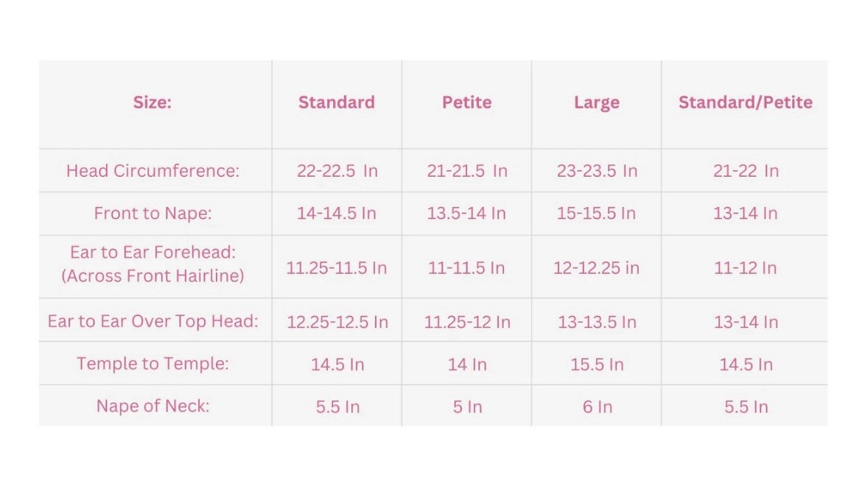
Task: Select the 12-12.25 in cell
Action: [x=596, y=268]
